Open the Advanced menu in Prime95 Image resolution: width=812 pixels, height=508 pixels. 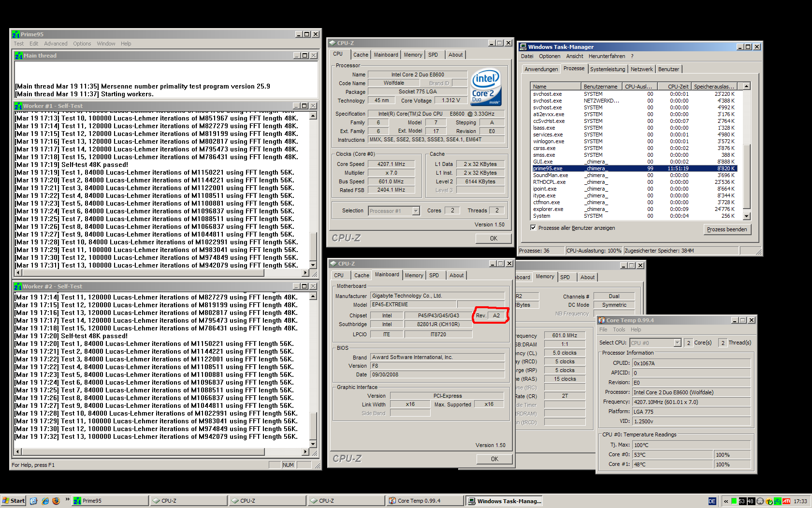click(56, 44)
